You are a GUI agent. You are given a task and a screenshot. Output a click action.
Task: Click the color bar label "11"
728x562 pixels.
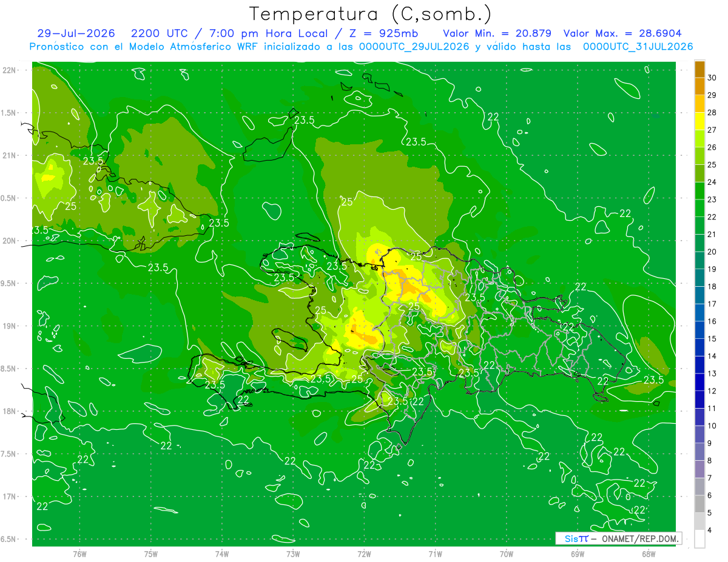click(x=712, y=408)
